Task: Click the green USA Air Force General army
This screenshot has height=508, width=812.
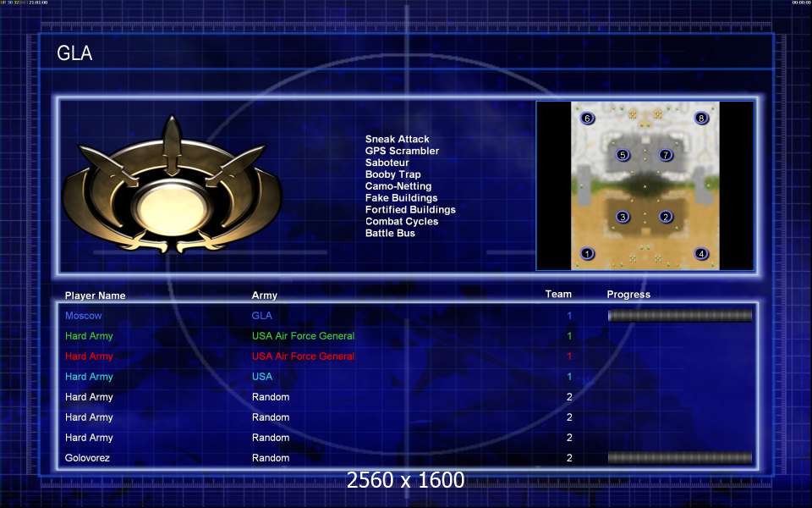Action: point(303,336)
